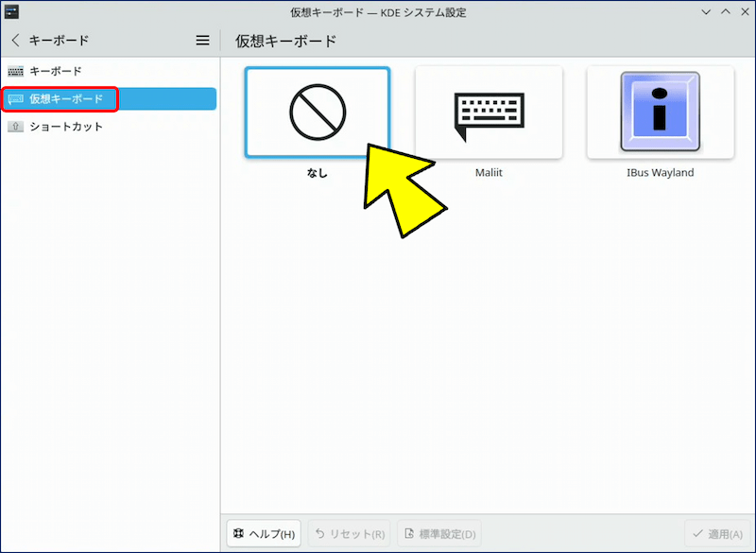Click the keyboard icon beside キーボード in sidebar

tap(15, 71)
